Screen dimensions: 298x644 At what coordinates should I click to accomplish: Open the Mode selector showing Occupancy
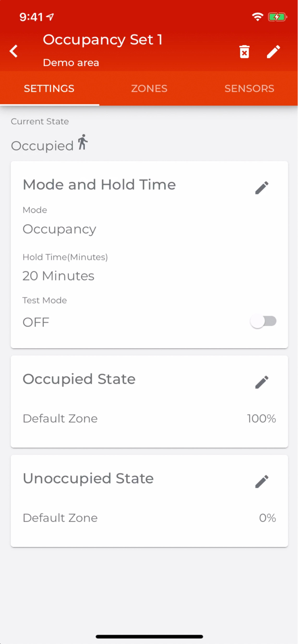point(59,229)
